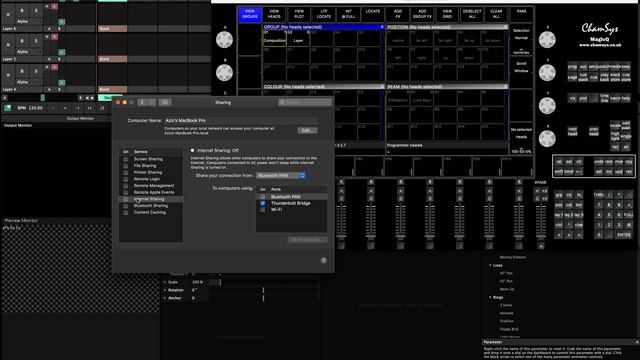Click the ADD FX soft button
The image size is (640, 360).
pos(398,14)
